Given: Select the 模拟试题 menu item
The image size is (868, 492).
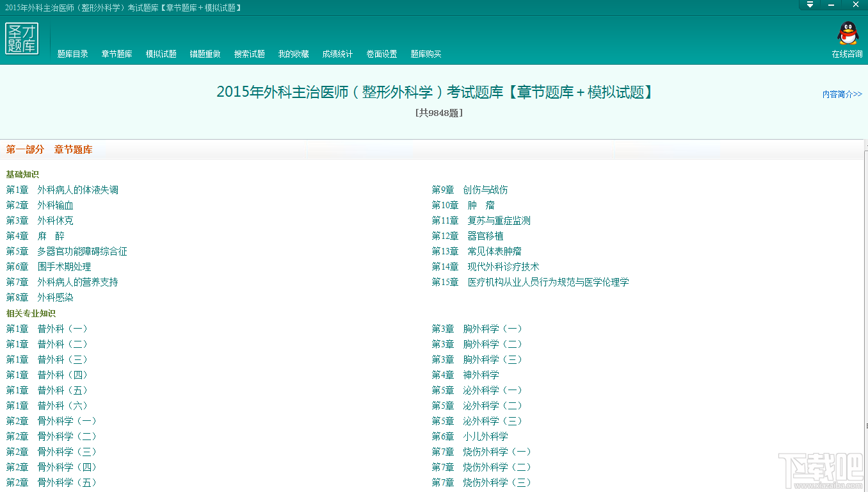Looking at the screenshot, I should coord(161,54).
